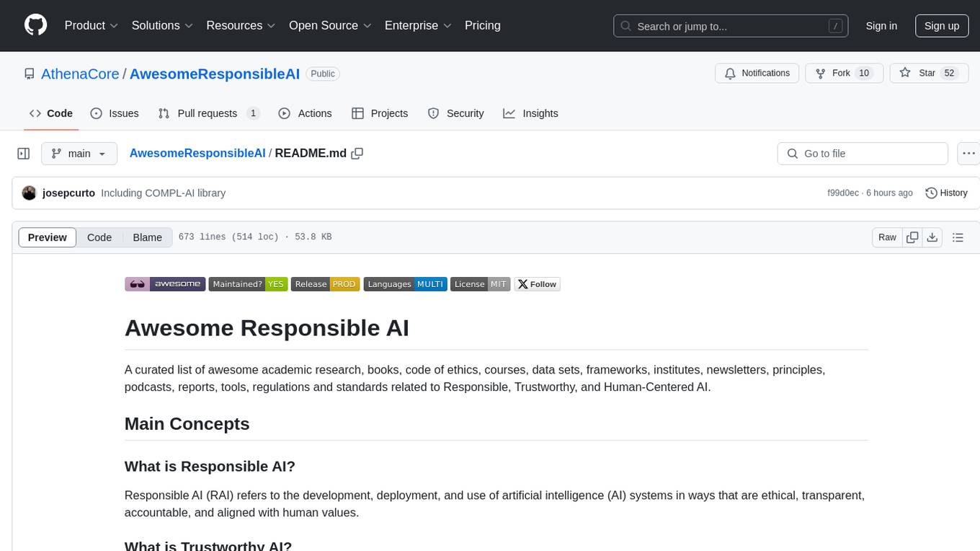Open the Pricing page
Image resolution: width=980 pixels, height=551 pixels.
click(x=483, y=25)
